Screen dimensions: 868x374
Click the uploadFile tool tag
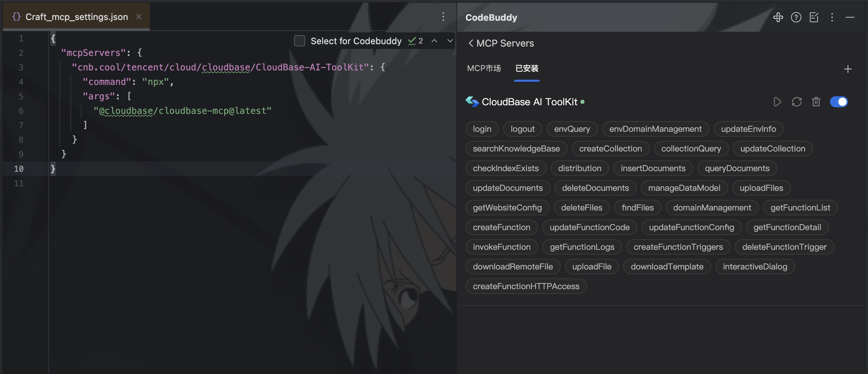(x=592, y=267)
